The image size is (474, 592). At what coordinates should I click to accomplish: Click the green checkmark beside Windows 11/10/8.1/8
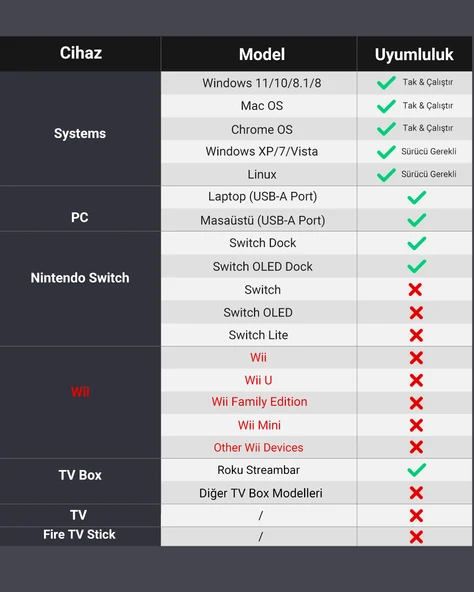pos(386,83)
